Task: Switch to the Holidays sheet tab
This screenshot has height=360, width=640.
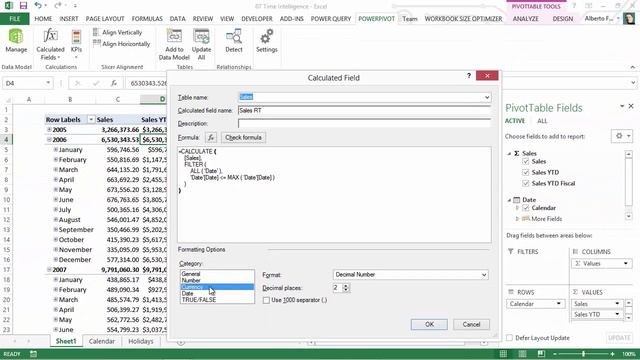Action: (x=141, y=341)
